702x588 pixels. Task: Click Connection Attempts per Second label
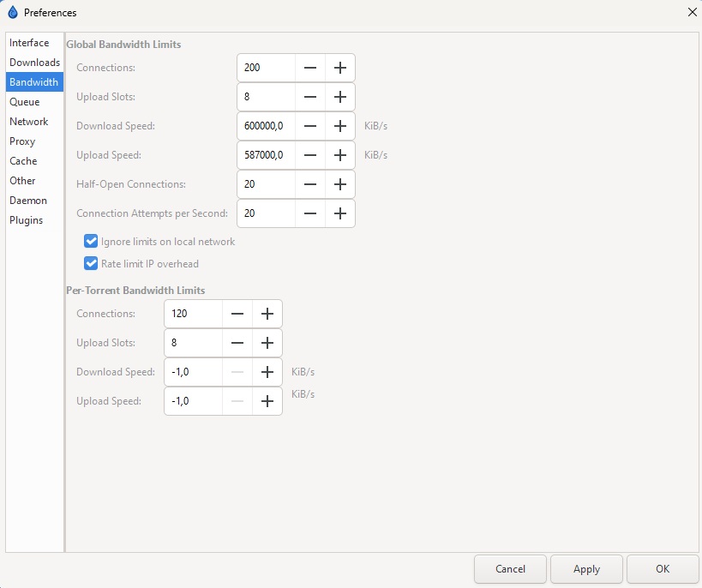click(x=153, y=213)
